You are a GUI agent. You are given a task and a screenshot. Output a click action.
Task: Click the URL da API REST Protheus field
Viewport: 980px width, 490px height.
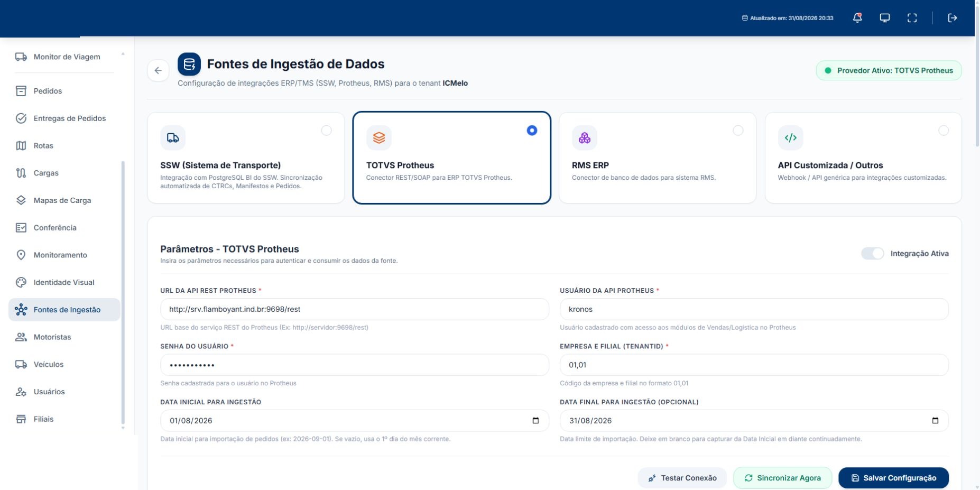355,309
